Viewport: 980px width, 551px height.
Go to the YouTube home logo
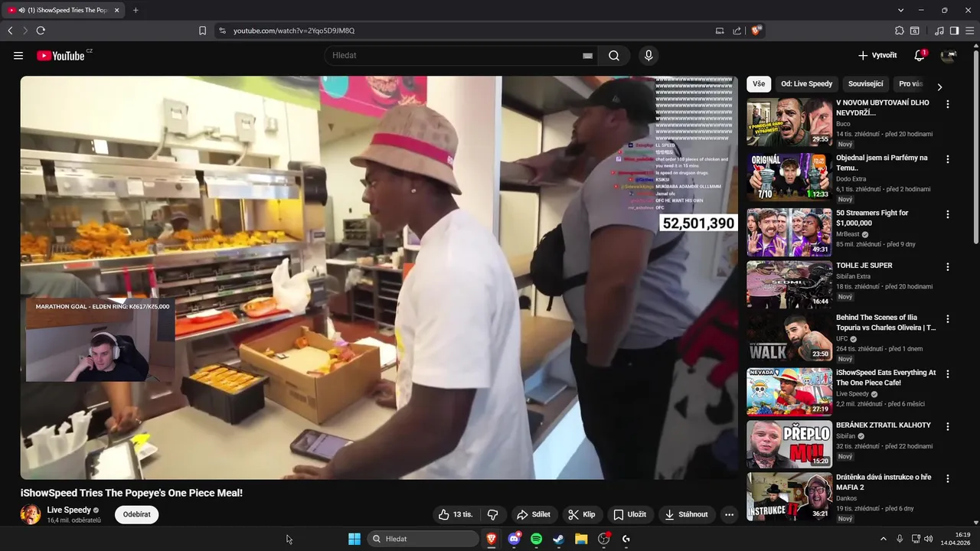(60, 55)
